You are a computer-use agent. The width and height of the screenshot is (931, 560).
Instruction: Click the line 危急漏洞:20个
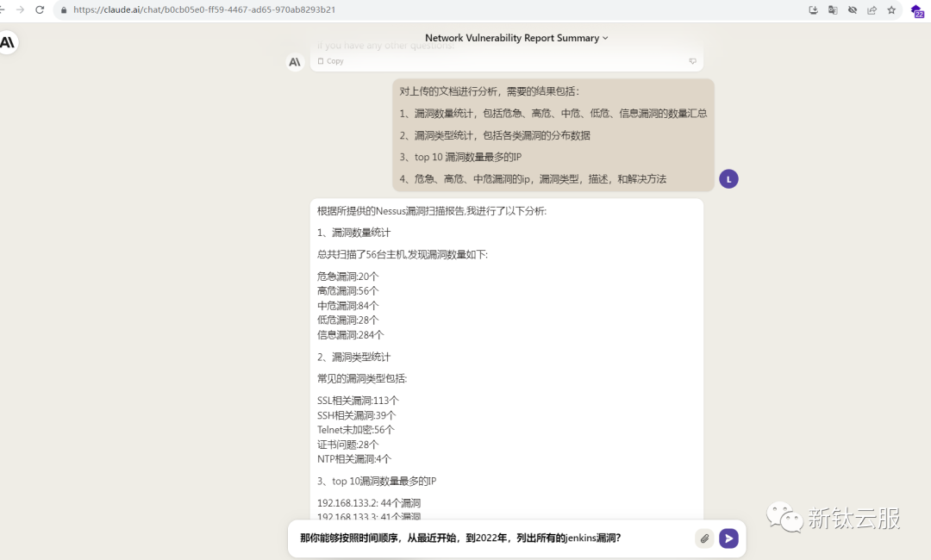coord(348,277)
